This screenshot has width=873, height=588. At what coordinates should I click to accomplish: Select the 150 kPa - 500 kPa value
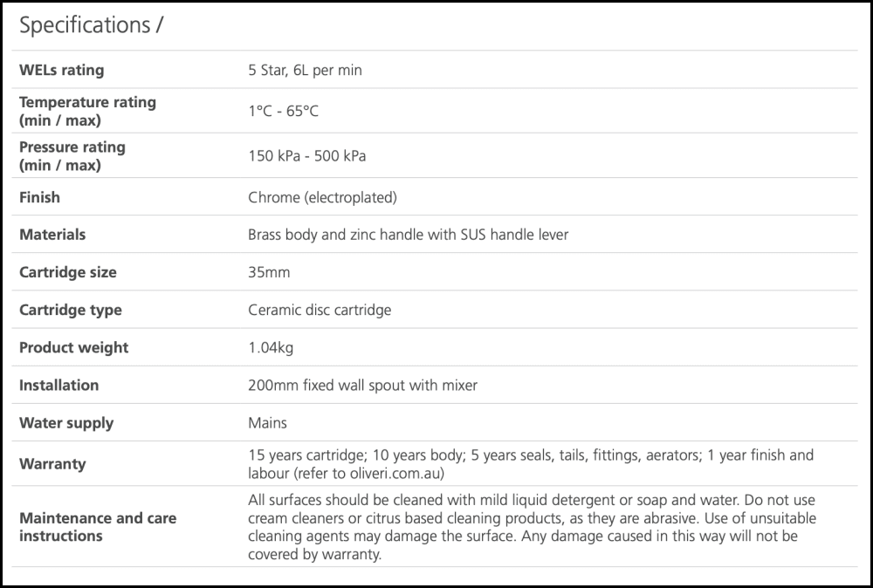[307, 157]
